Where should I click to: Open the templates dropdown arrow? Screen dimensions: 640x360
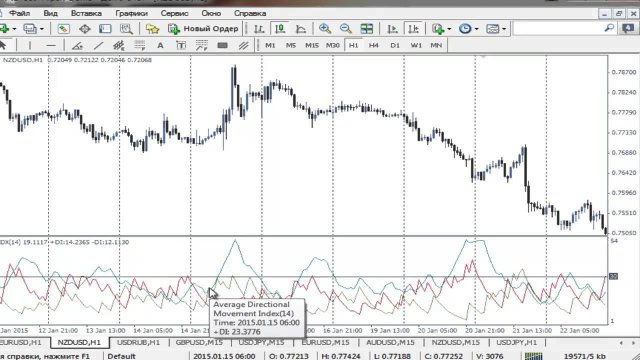click(504, 29)
